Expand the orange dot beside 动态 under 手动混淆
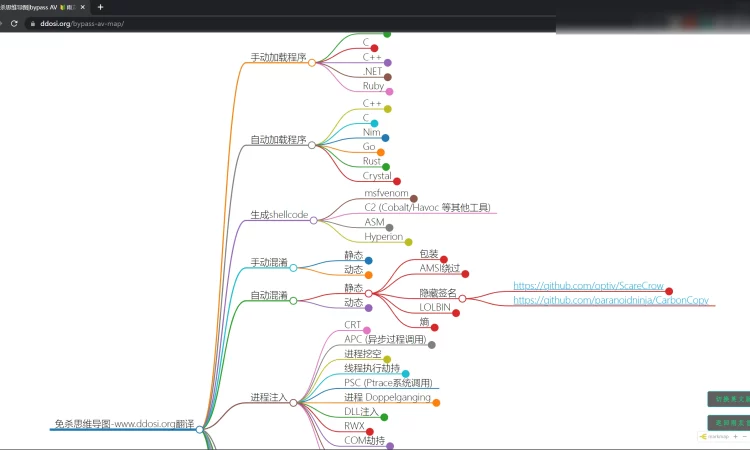 coord(368,275)
